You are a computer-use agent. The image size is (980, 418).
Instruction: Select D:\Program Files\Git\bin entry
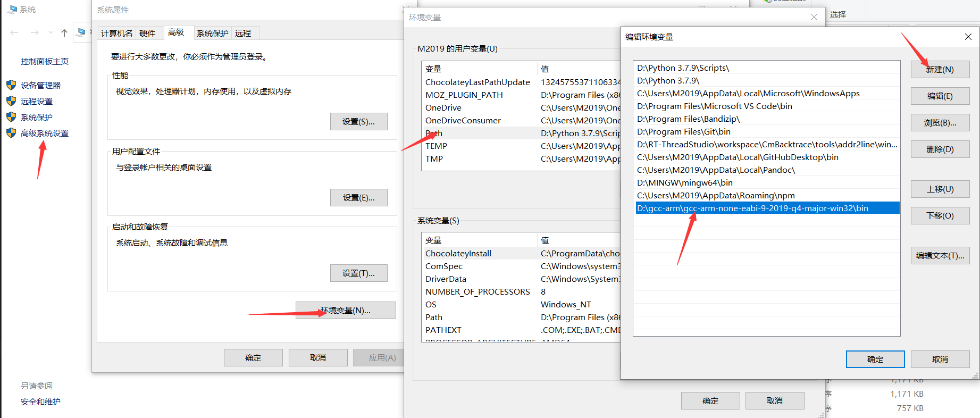pyautogui.click(x=767, y=131)
